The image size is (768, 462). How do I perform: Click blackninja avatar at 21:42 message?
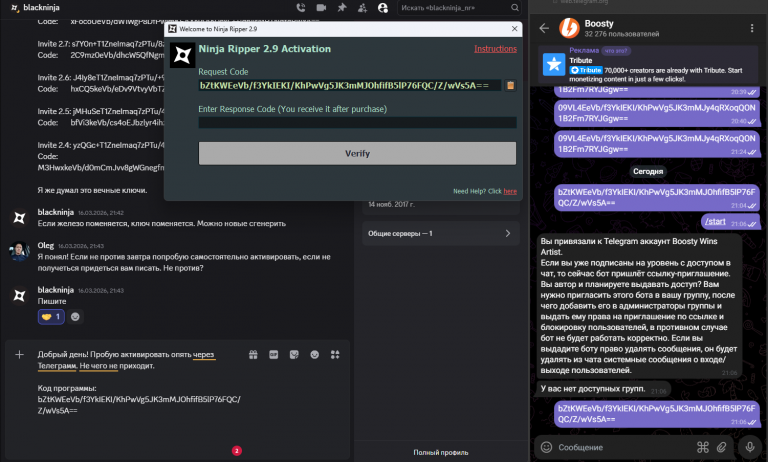20,218
